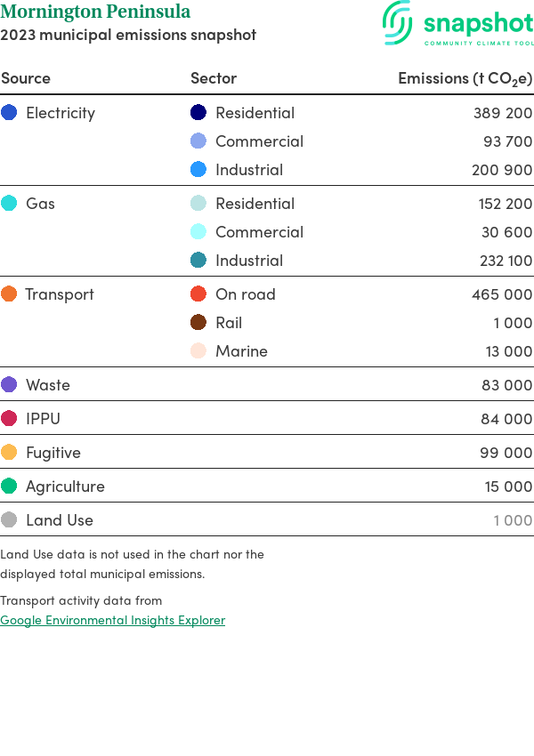Click the purple Waste source dot

tap(9, 385)
